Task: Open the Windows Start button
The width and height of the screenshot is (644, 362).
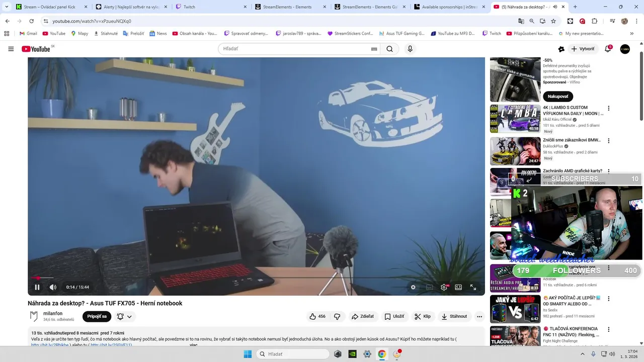Action: click(x=248, y=354)
